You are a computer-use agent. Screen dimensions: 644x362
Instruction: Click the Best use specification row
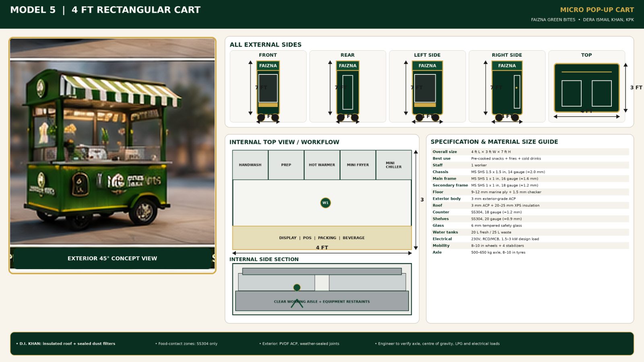530,158
